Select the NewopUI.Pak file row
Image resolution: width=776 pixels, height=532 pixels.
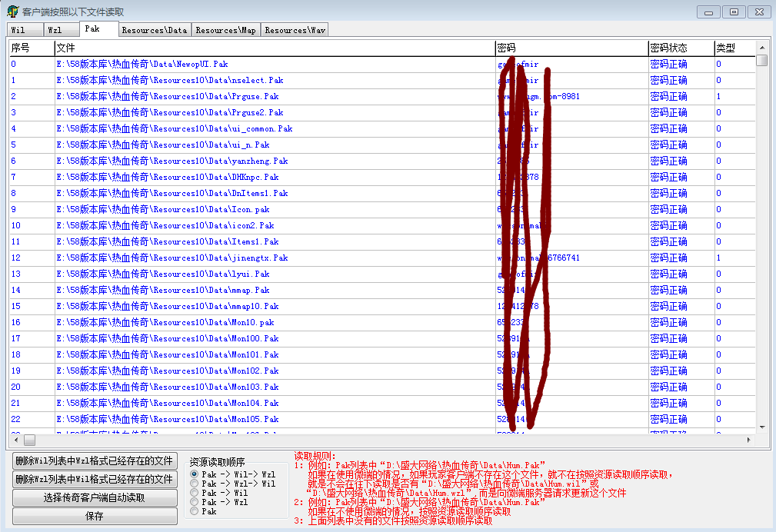point(142,64)
